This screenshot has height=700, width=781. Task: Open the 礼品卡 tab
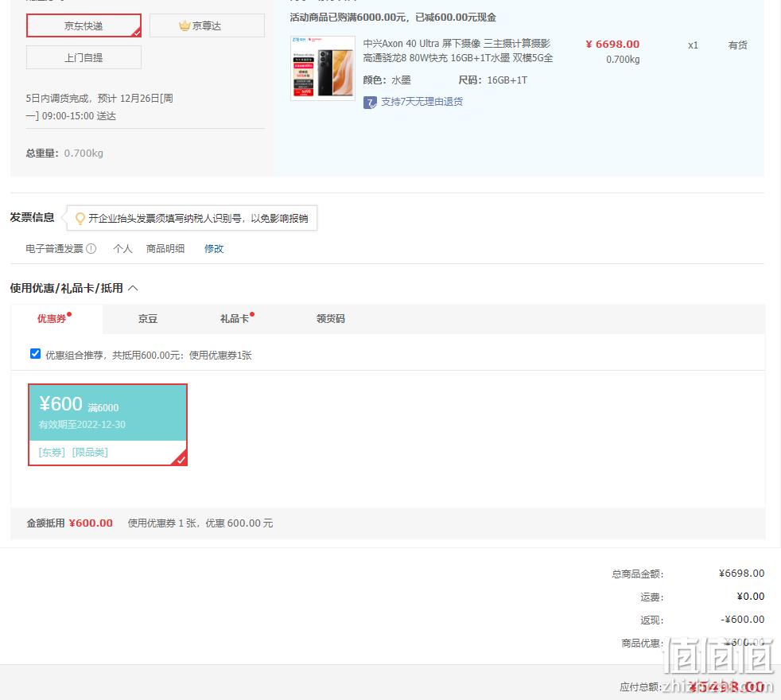click(235, 318)
